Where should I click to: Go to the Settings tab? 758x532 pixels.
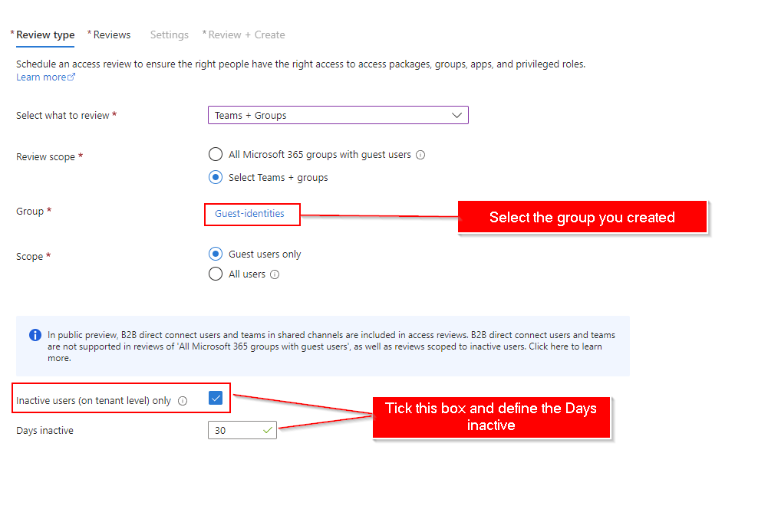point(169,34)
